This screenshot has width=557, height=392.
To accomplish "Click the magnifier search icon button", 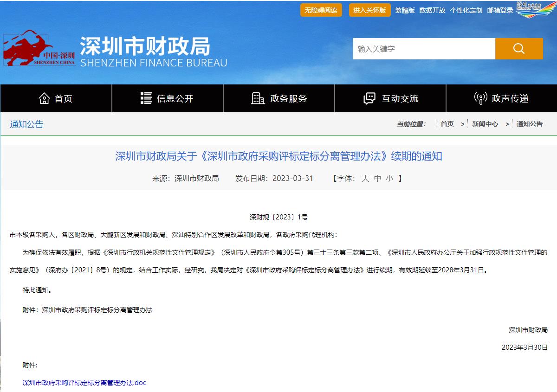I will click(519, 49).
